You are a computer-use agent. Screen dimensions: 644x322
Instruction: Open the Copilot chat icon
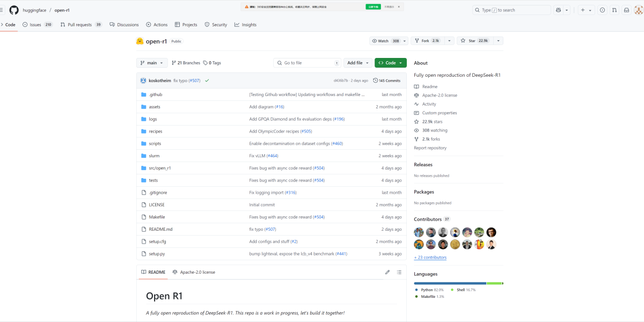pos(559,10)
